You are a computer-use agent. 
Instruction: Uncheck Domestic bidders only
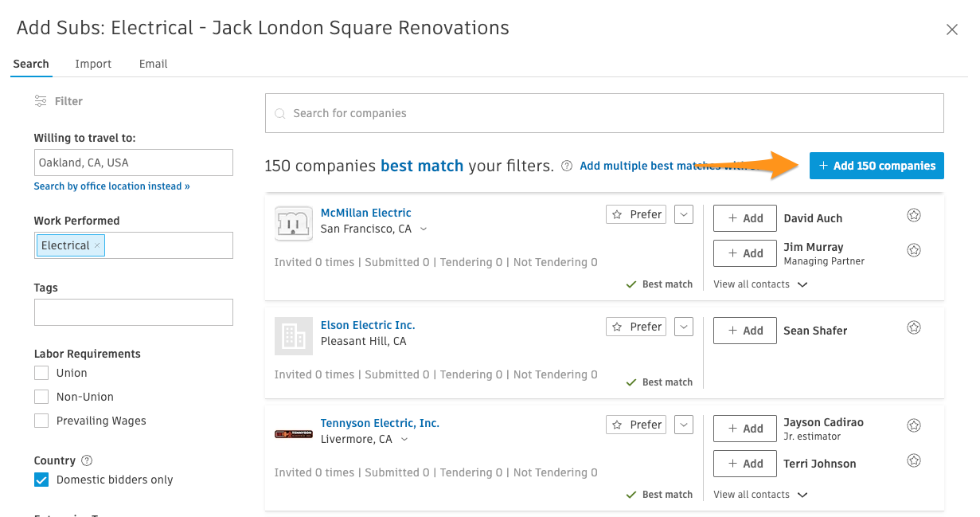pos(41,480)
